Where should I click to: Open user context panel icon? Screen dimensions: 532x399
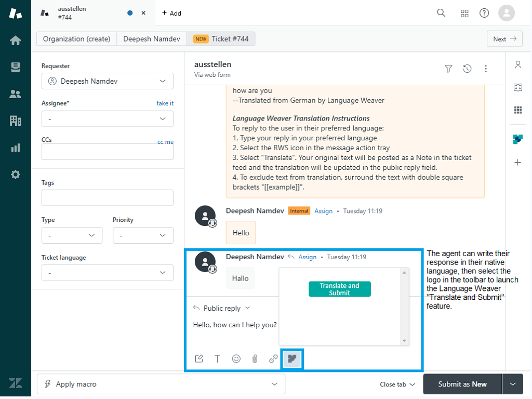point(517,65)
